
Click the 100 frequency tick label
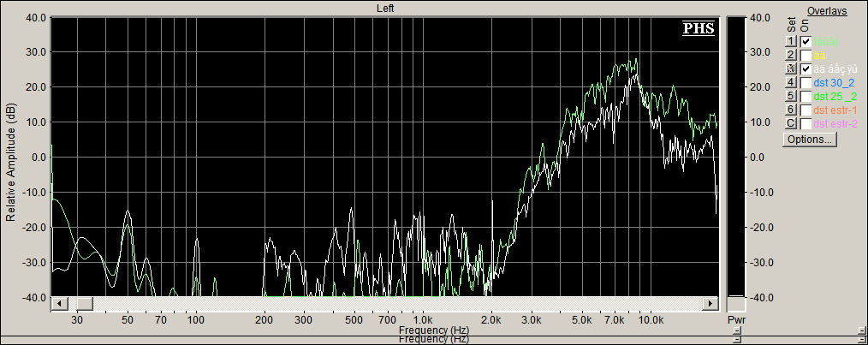pos(196,320)
